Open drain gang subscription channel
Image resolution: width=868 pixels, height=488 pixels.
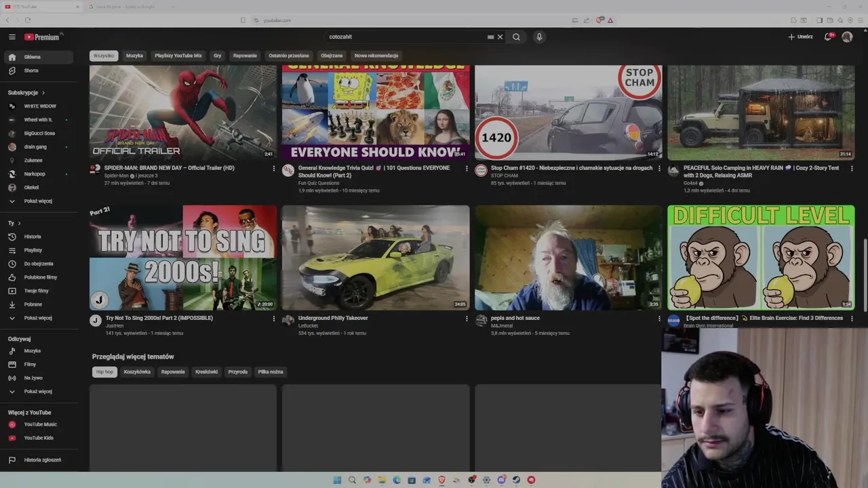tap(38, 147)
